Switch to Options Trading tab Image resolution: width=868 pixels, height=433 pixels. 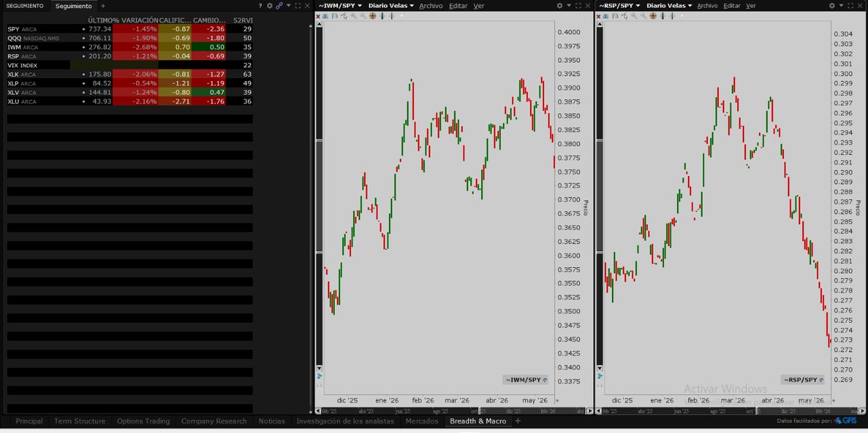142,421
